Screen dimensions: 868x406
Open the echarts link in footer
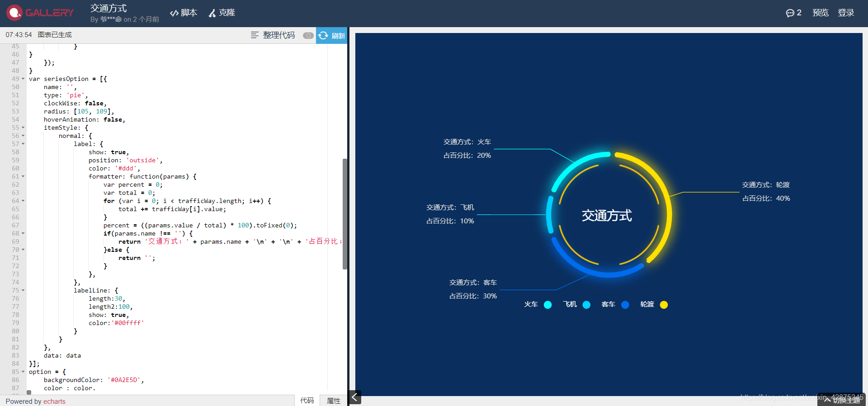tap(54, 401)
